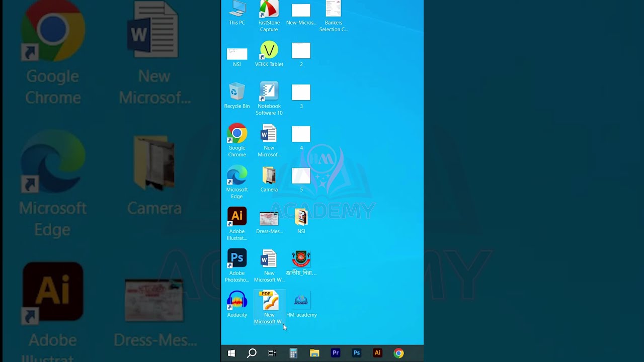The height and width of the screenshot is (362, 644).
Task: Launch Photoshop from the taskbar
Action: (x=357, y=353)
